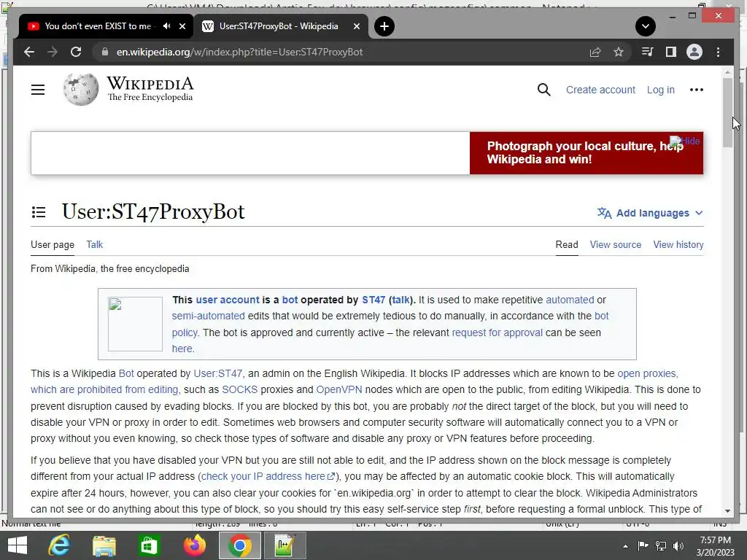Click the page scroll-up arrow
The height and width of the screenshot is (560, 747).
coord(727,73)
